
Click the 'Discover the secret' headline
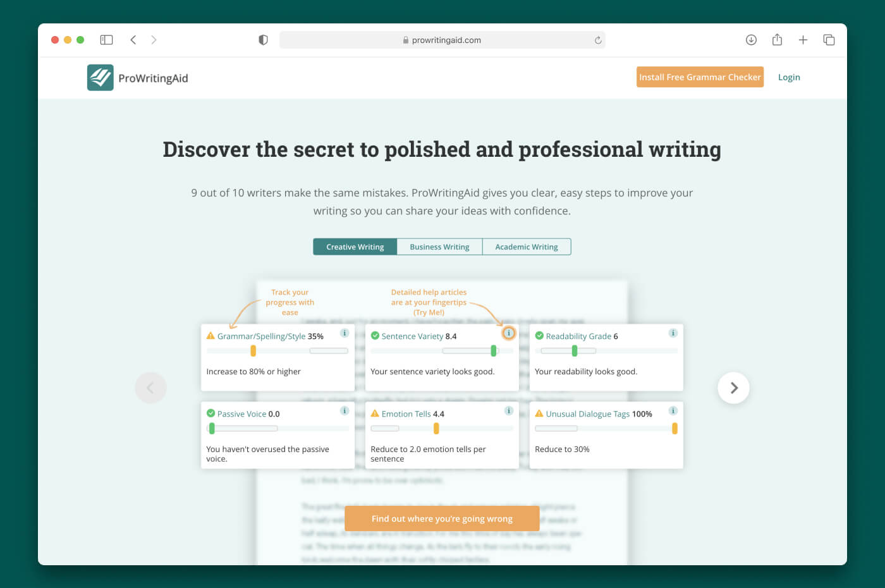[442, 150]
